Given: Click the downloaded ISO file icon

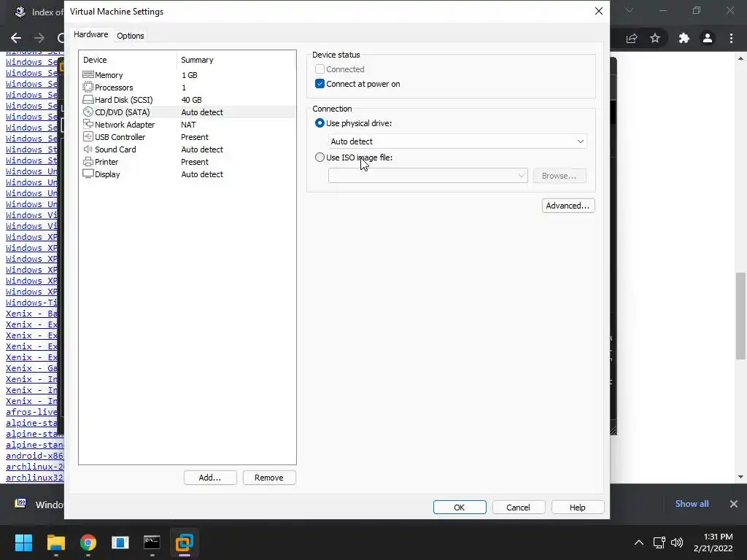Looking at the screenshot, I should [20, 503].
